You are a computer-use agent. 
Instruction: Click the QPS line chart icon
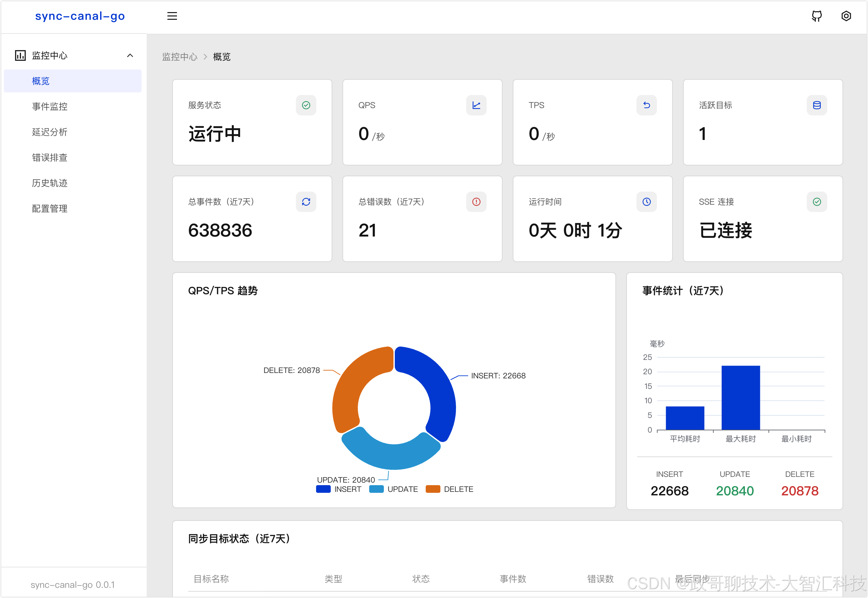point(476,105)
